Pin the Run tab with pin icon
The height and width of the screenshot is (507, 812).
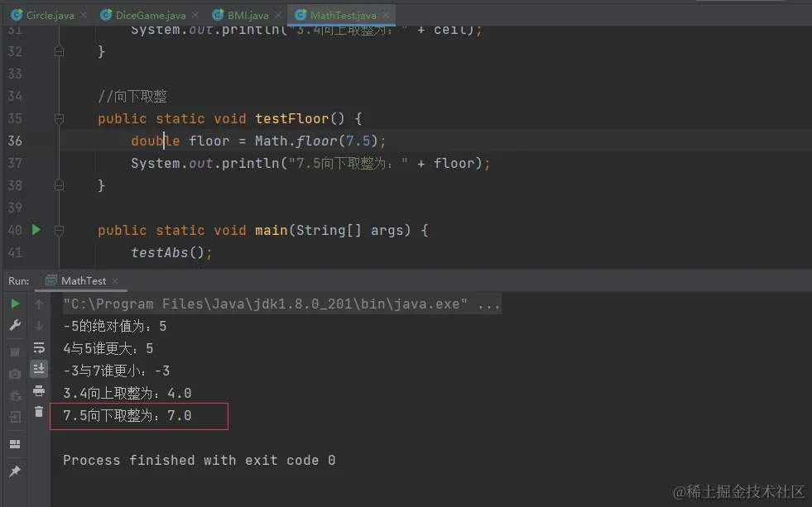point(15,471)
